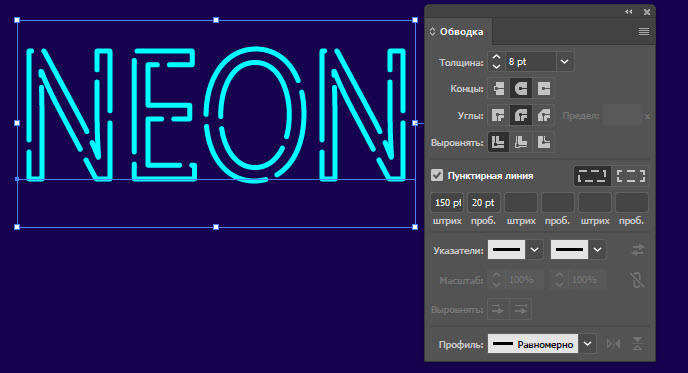This screenshot has width=688, height=373.
Task: Increase stroke weight with stepper arrow
Action: (496, 57)
